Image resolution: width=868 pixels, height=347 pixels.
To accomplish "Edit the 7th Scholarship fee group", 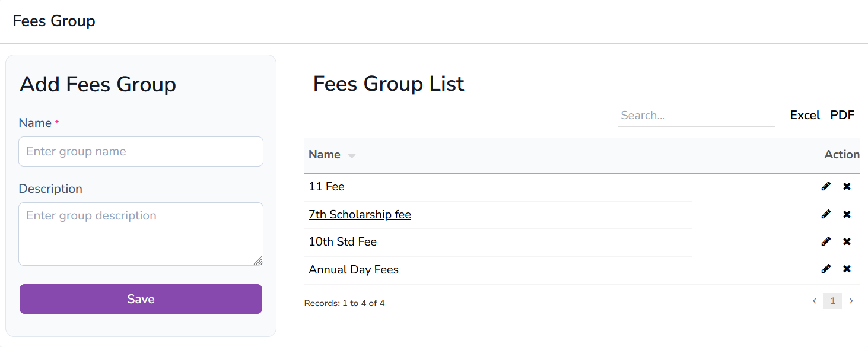I will (x=826, y=214).
